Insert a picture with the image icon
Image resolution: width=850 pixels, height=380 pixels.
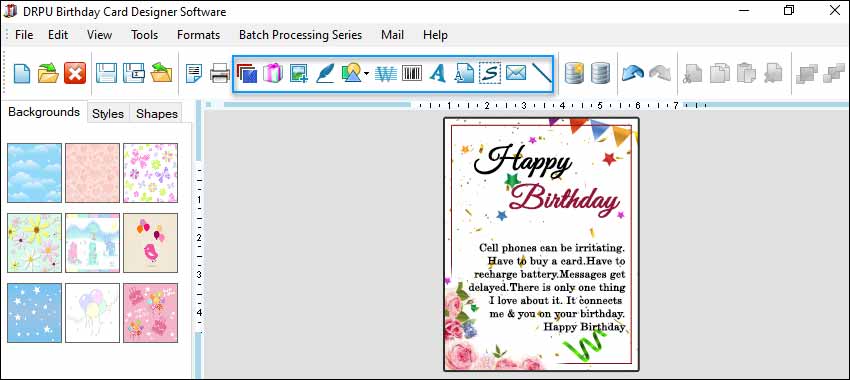click(x=299, y=73)
